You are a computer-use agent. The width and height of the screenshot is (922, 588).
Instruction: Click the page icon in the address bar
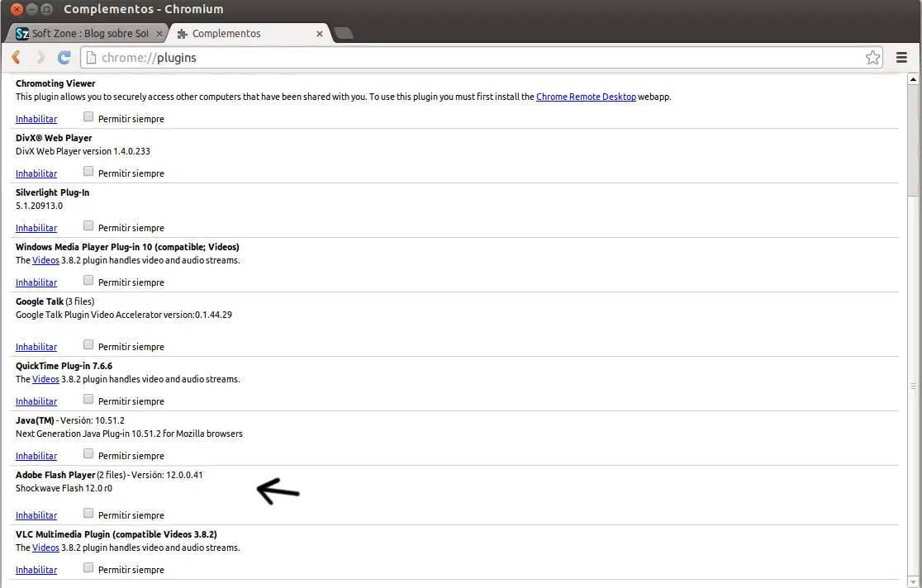pos(91,57)
